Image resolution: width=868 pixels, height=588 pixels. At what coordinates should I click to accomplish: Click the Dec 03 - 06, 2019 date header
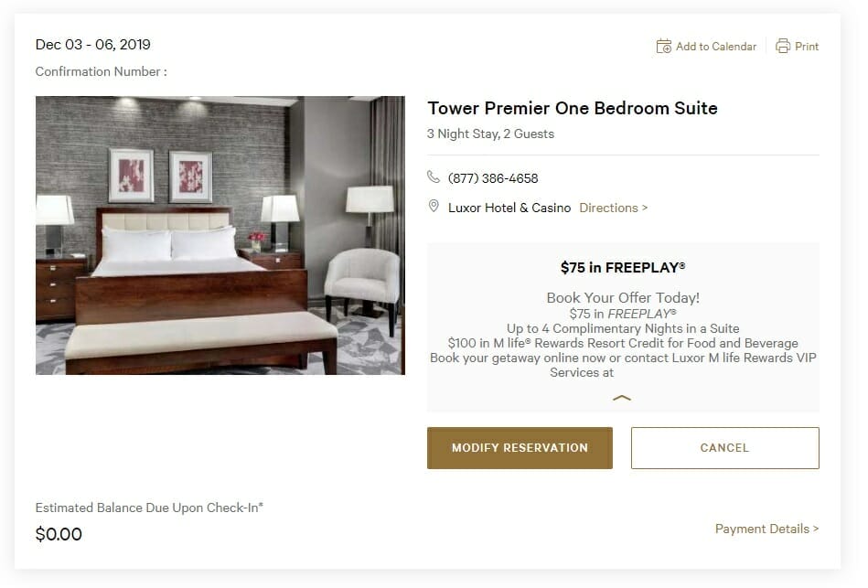coord(92,44)
